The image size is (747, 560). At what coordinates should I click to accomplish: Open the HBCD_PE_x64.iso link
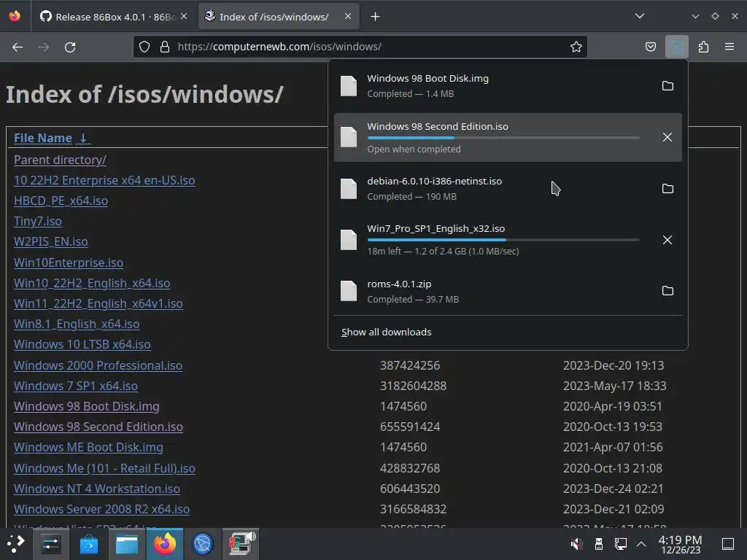click(x=61, y=201)
